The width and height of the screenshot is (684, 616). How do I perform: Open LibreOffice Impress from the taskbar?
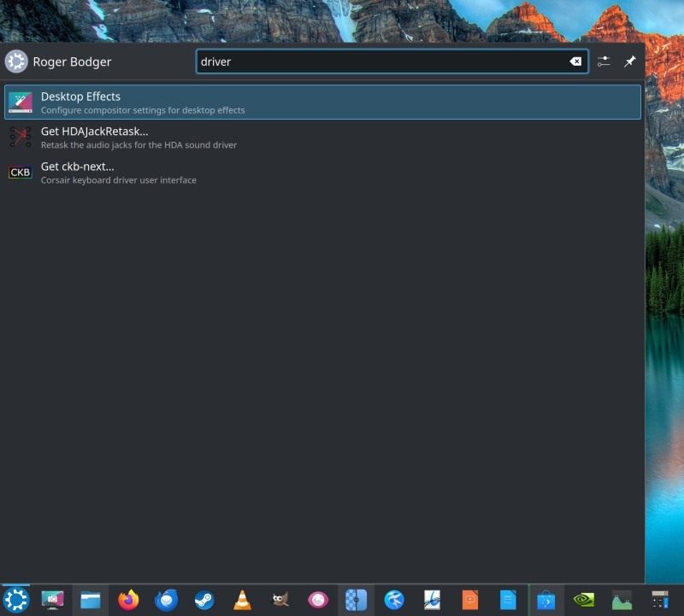[x=469, y=600]
